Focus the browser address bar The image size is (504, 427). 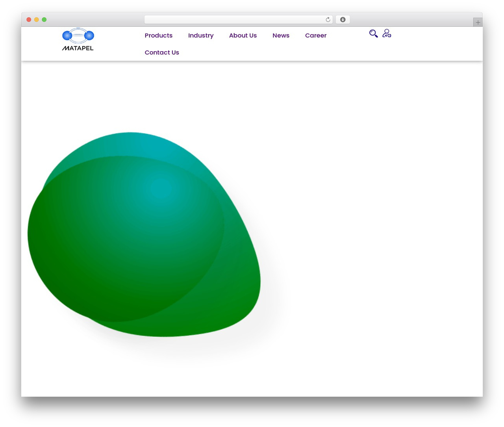coord(238,20)
